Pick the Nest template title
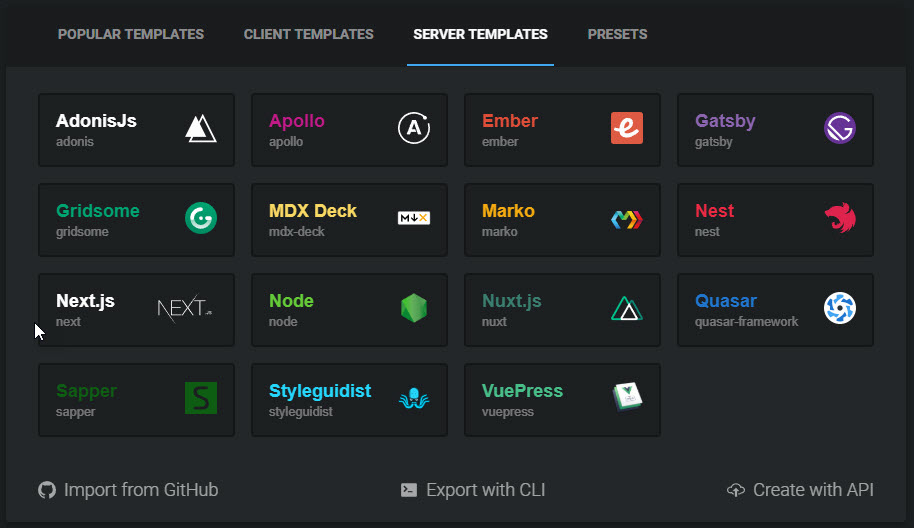This screenshot has height=528, width=914. point(715,211)
